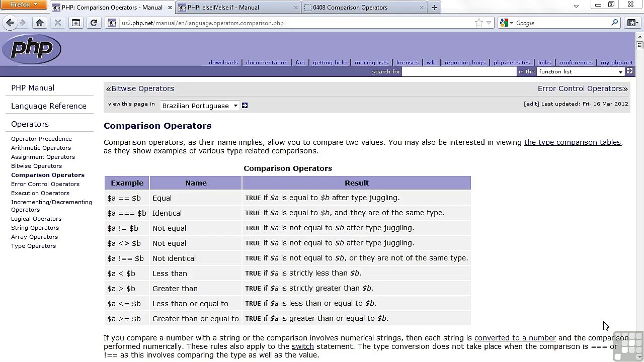Switch to the 0408 Comparison Operators tab
Viewport: 644px width, 362px height.
[364, 8]
